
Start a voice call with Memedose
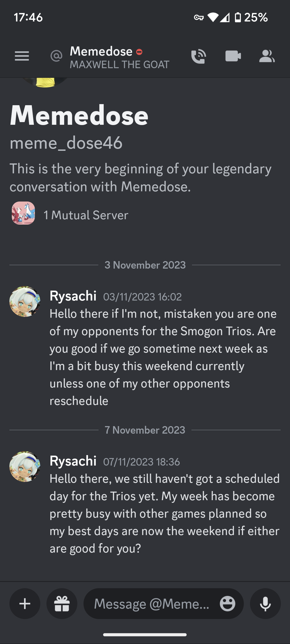[x=198, y=56]
